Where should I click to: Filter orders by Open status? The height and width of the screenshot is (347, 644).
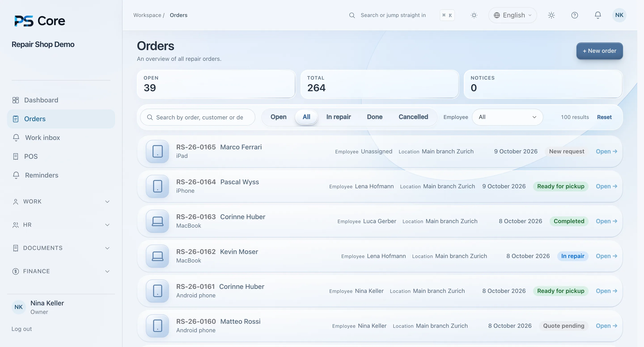[x=278, y=117]
